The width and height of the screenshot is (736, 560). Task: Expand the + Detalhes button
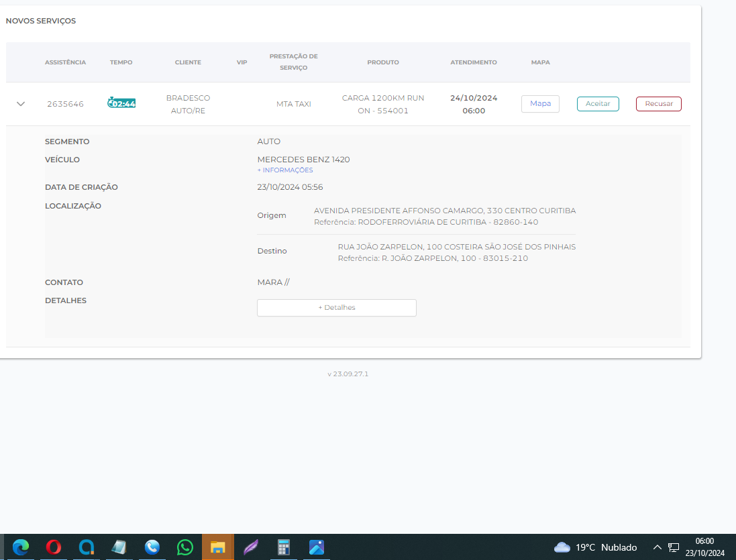pos(337,308)
